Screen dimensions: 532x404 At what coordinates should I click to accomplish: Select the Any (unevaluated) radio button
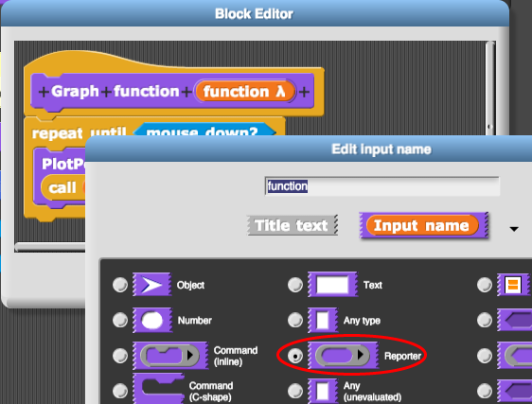click(x=295, y=391)
